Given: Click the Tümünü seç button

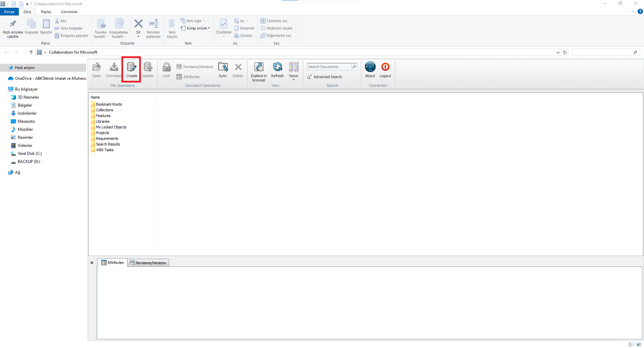Looking at the screenshot, I should tap(274, 21).
